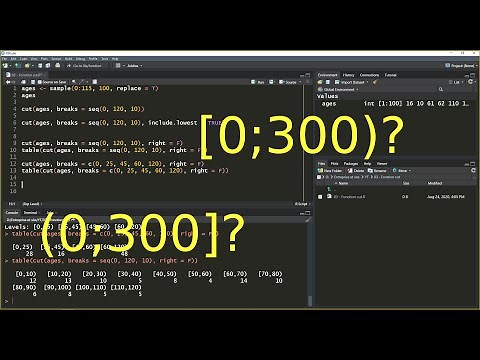The image size is (480, 360).
Task: Open the File menu
Action: (x=5, y=59)
